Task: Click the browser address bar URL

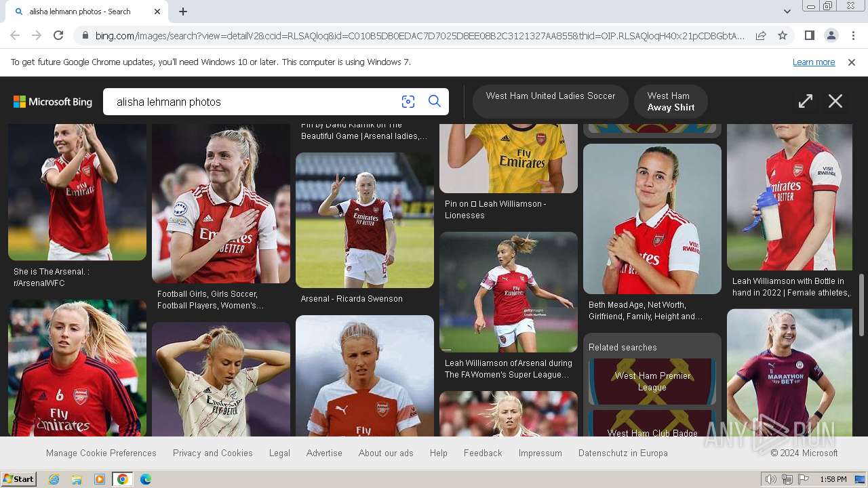Action: click(x=420, y=35)
